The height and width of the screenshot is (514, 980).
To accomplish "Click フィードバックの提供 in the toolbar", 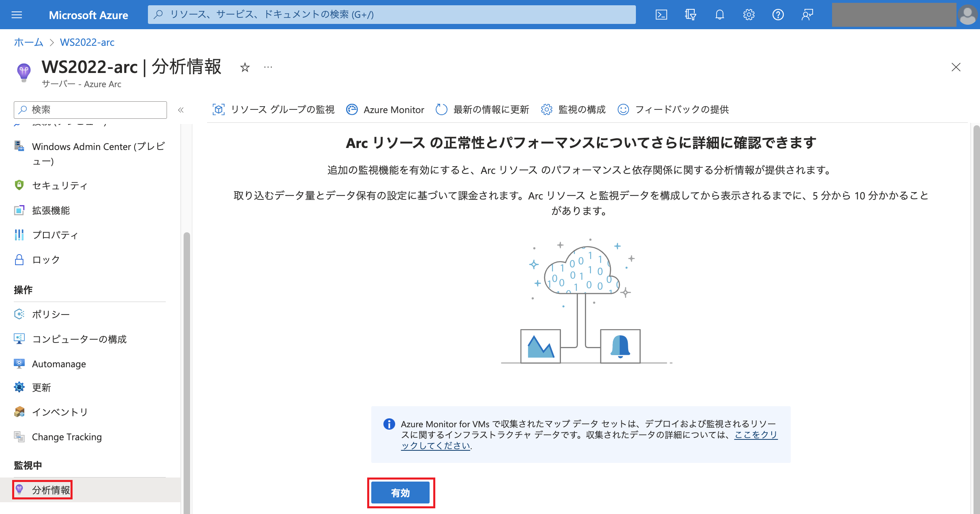I will 673,109.
